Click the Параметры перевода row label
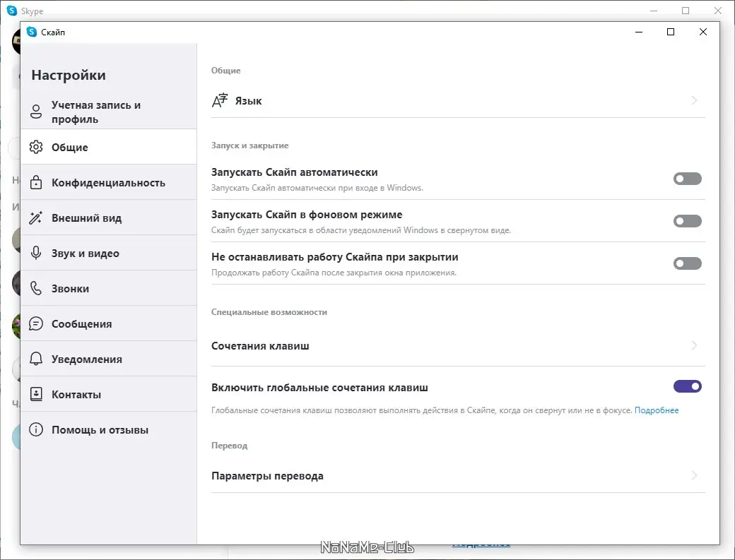The height and width of the screenshot is (560, 735). pos(267,476)
